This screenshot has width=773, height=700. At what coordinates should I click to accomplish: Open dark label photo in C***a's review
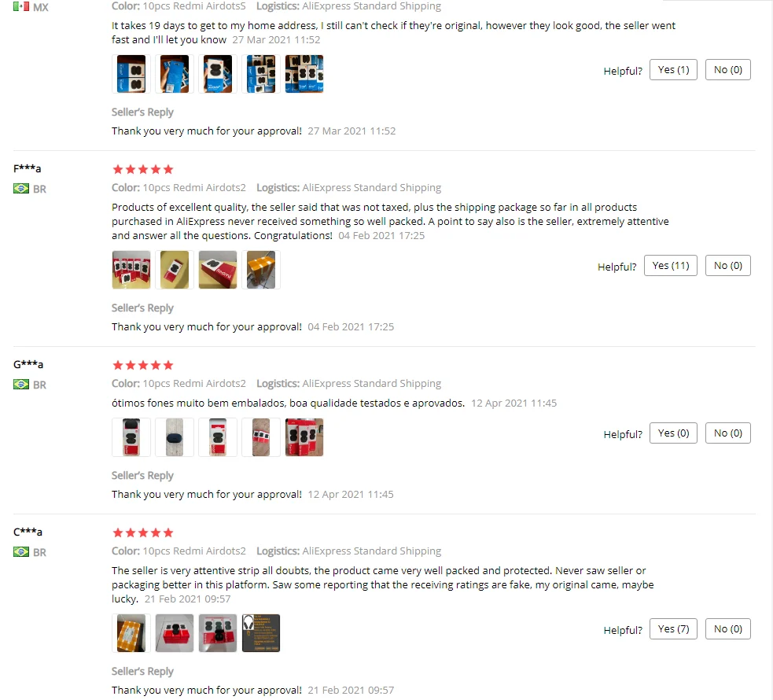(261, 633)
